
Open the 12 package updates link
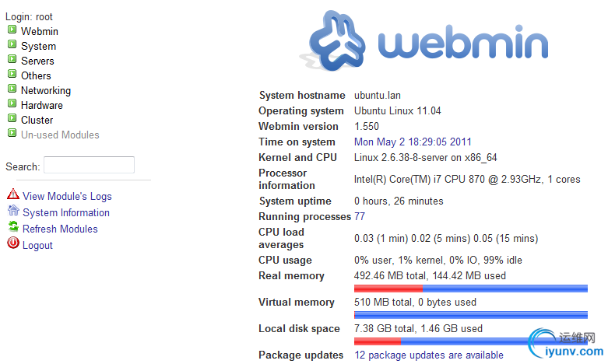click(428, 355)
